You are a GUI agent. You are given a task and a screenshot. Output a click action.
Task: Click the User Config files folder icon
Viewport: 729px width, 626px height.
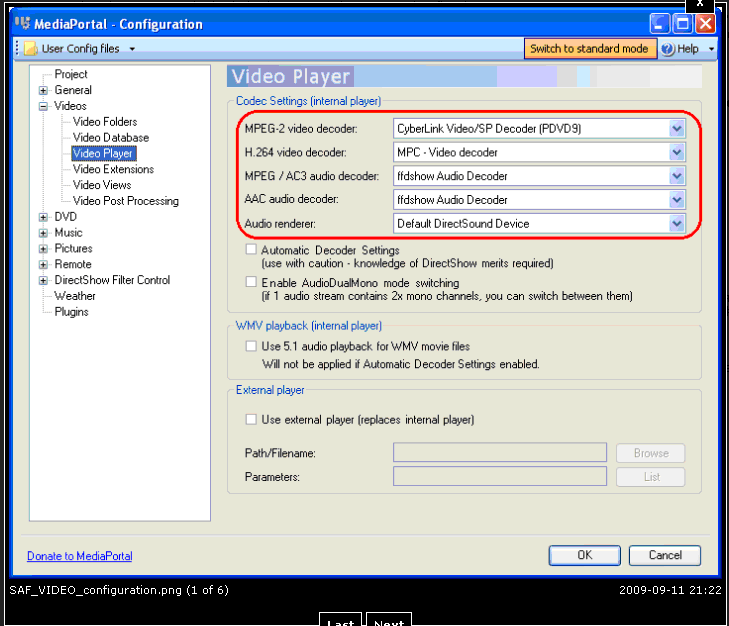coord(30,48)
